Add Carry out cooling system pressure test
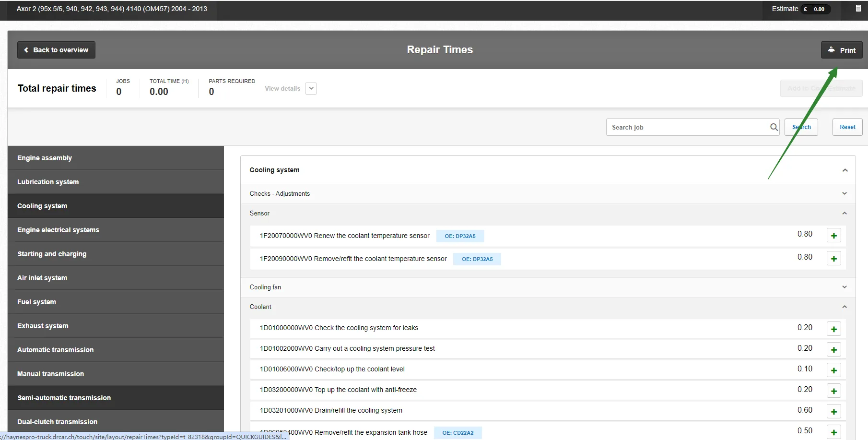This screenshot has width=868, height=440. pyautogui.click(x=834, y=350)
